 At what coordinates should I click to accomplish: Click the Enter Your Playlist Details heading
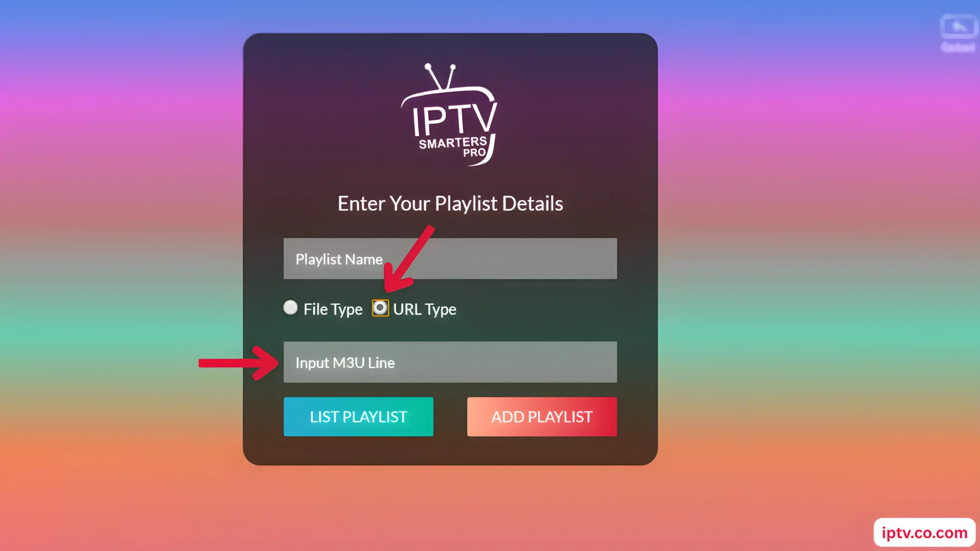450,204
